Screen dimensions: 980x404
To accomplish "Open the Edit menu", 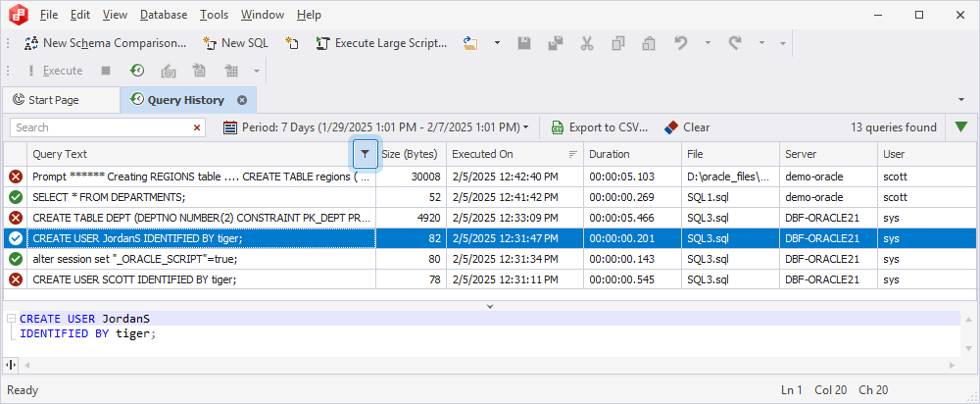I will (x=80, y=15).
